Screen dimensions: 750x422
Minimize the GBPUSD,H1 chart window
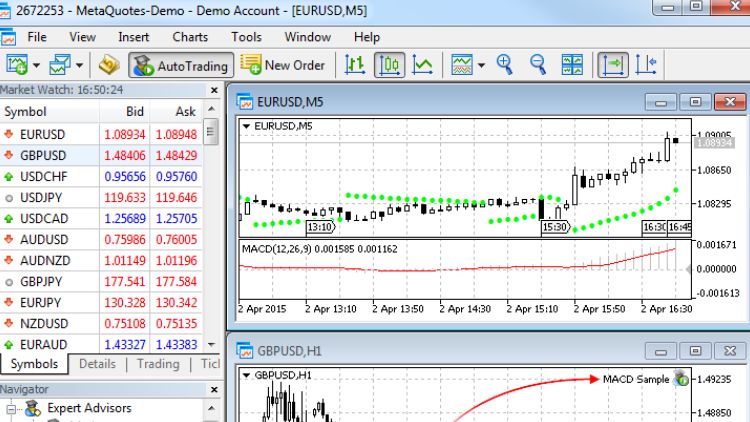(661, 351)
